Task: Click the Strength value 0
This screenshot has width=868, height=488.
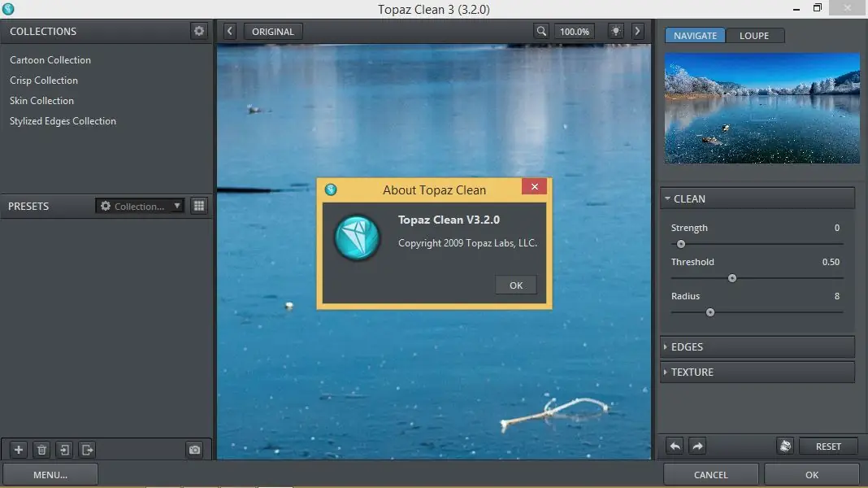Action: coord(837,228)
